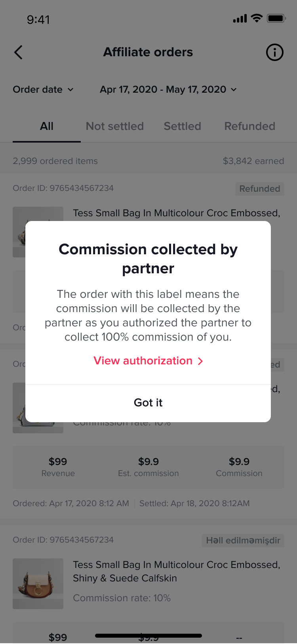Switch to the Not settled tab
The width and height of the screenshot is (297, 644).
(x=115, y=126)
